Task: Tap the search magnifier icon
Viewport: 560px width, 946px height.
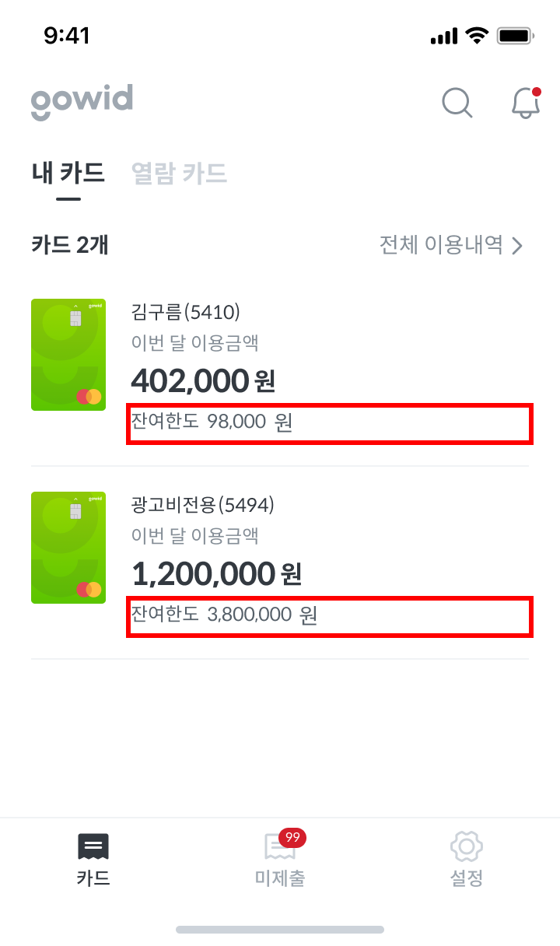Action: pos(457,102)
